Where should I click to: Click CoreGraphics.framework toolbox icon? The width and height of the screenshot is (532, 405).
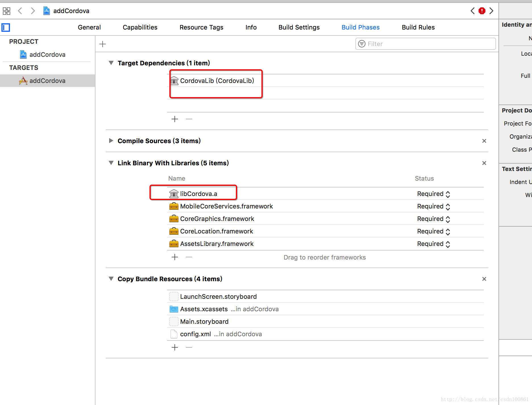(174, 219)
